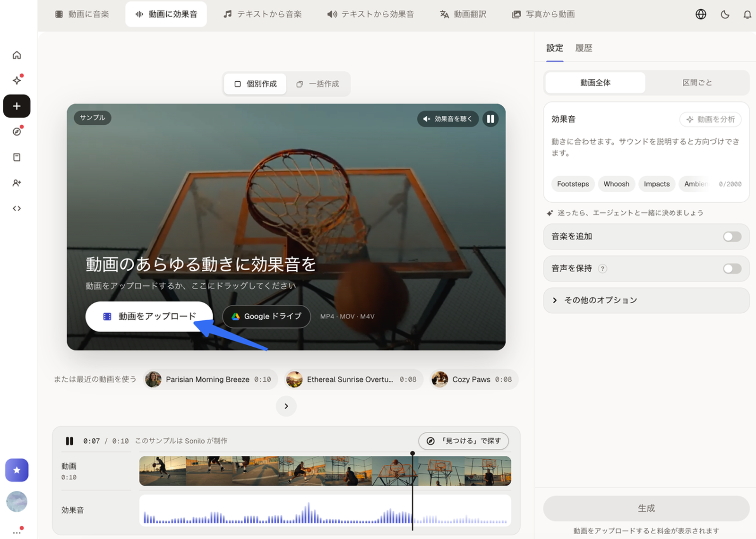The width and height of the screenshot is (756, 539).
Task: Click the timeline playhead marker
Action: click(x=412, y=453)
